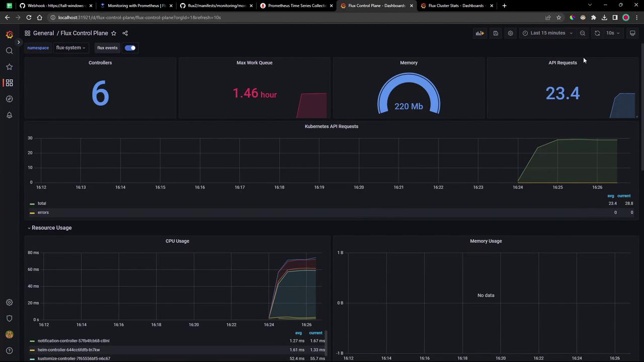This screenshot has width=644, height=362.
Task: Open the Alerting bell icon
Action: pos(9,115)
